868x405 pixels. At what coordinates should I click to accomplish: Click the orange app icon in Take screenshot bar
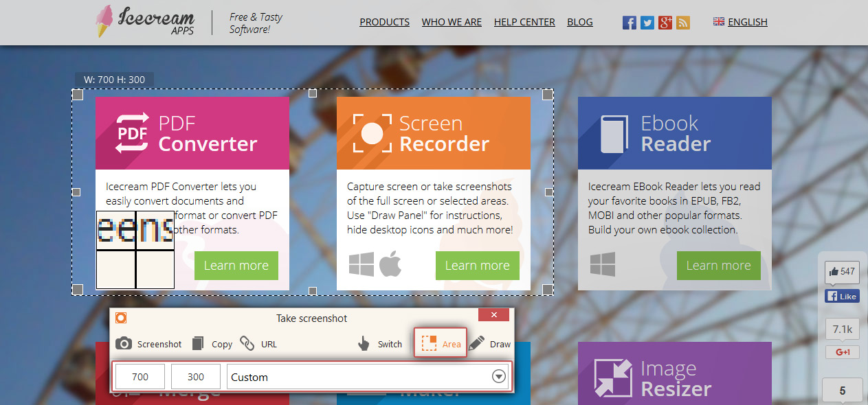click(121, 318)
